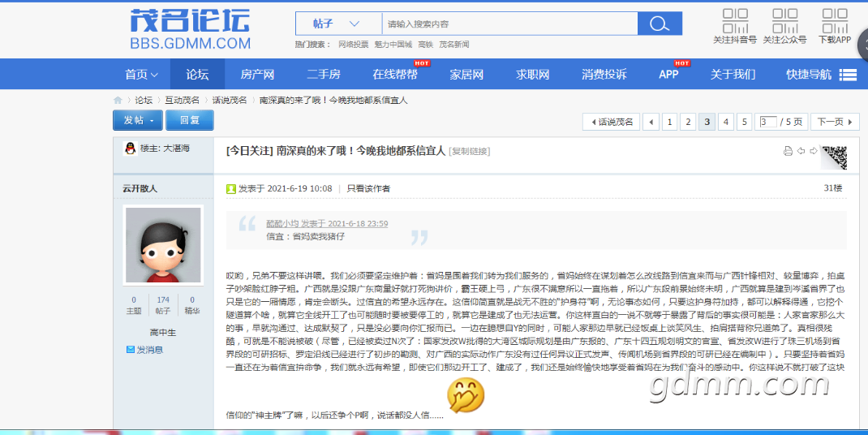Click the home icon in breadcrumb
This screenshot has height=435, width=868.
coord(118,101)
